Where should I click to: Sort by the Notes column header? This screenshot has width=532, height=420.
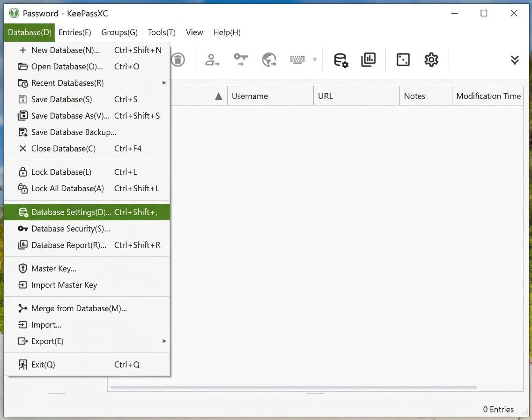426,96
